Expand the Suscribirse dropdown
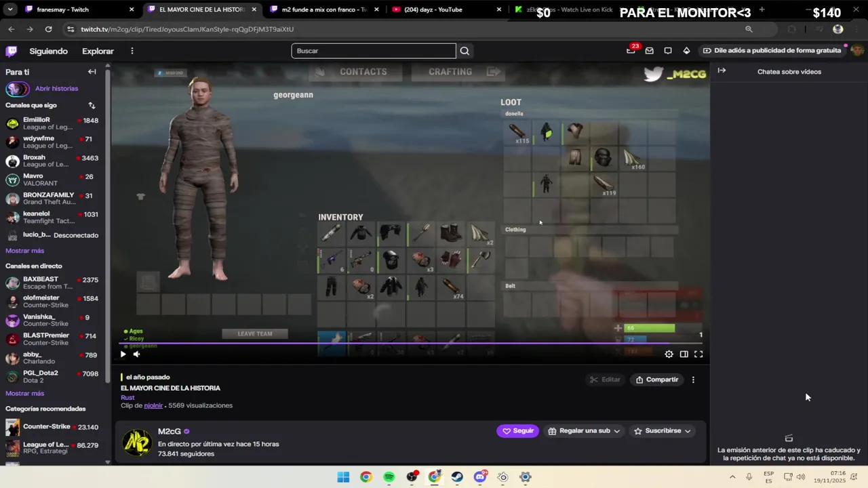The width and height of the screenshot is (868, 488). point(662,431)
